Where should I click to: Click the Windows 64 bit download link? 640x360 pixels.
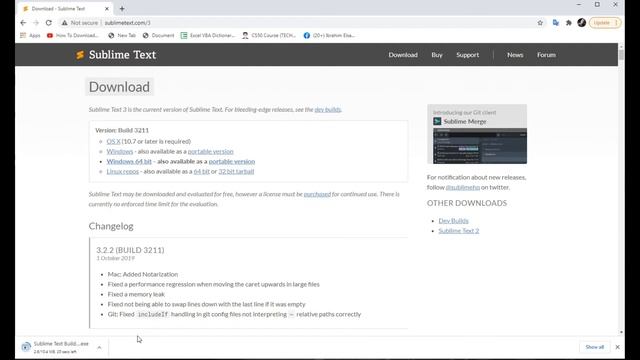pyautogui.click(x=129, y=162)
